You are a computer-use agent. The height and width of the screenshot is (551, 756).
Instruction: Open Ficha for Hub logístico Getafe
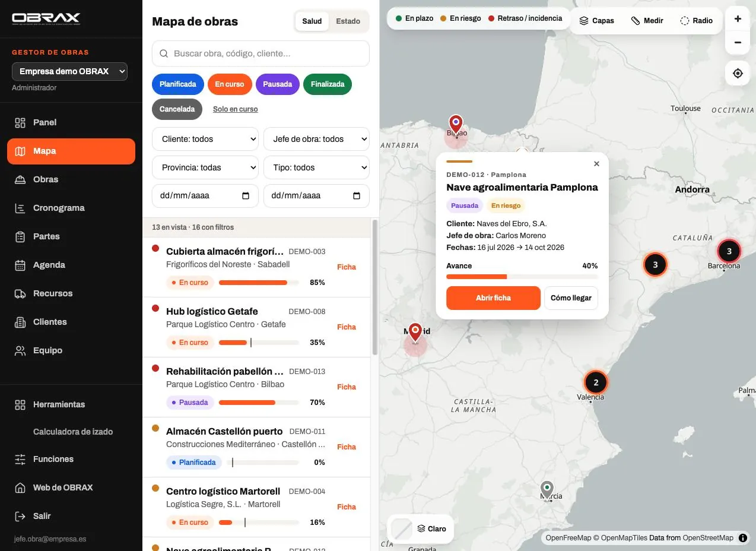(347, 327)
